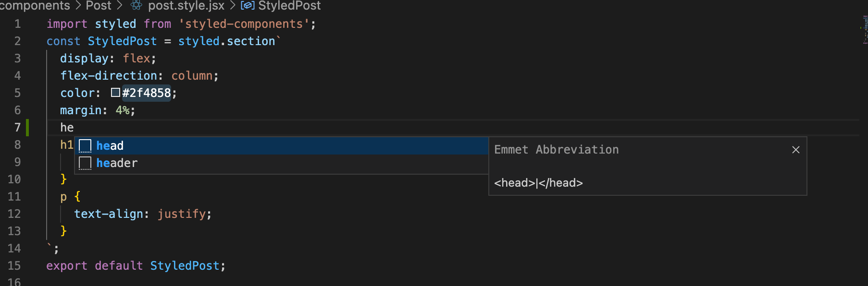The width and height of the screenshot is (868, 286).
Task: Dismiss the Emmet Abbreviation popup with the X
Action: [796, 150]
